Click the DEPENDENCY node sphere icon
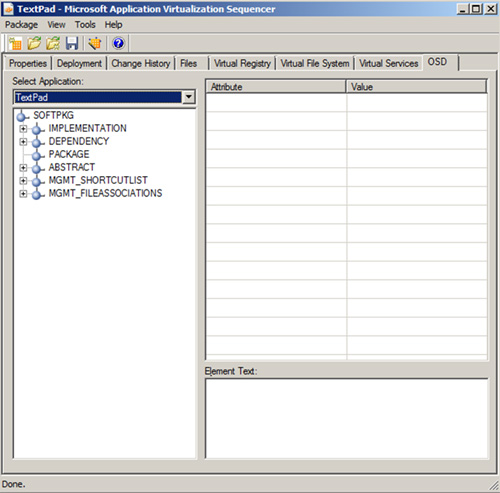This screenshot has height=493, width=500. click(37, 142)
